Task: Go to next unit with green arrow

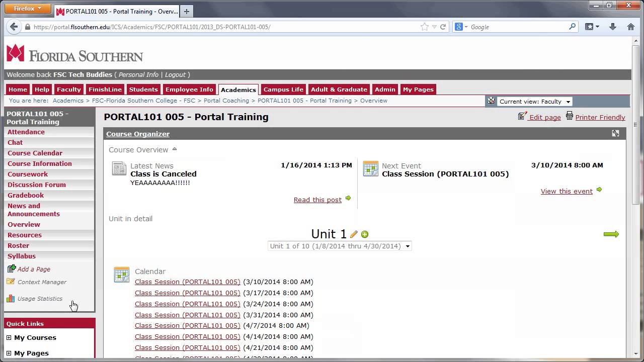Action: point(611,234)
